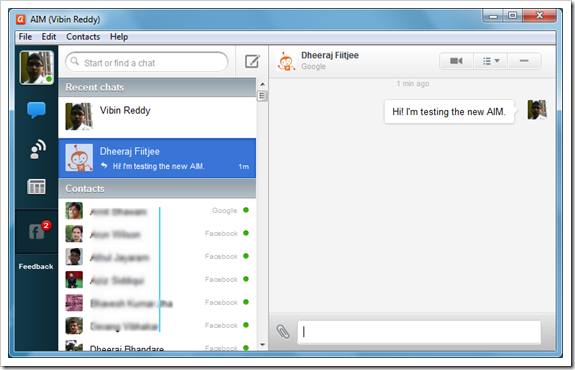Open the Help menu
Image resolution: width=575 pixels, height=370 pixels.
click(119, 37)
